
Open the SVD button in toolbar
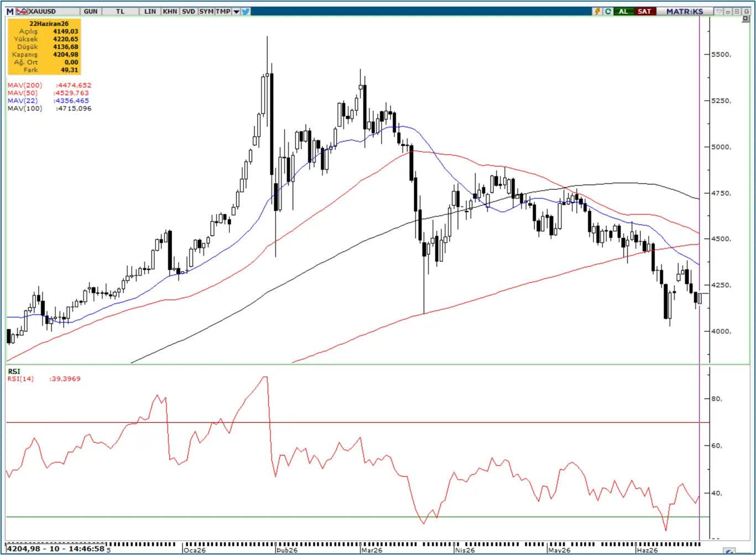coord(189,11)
